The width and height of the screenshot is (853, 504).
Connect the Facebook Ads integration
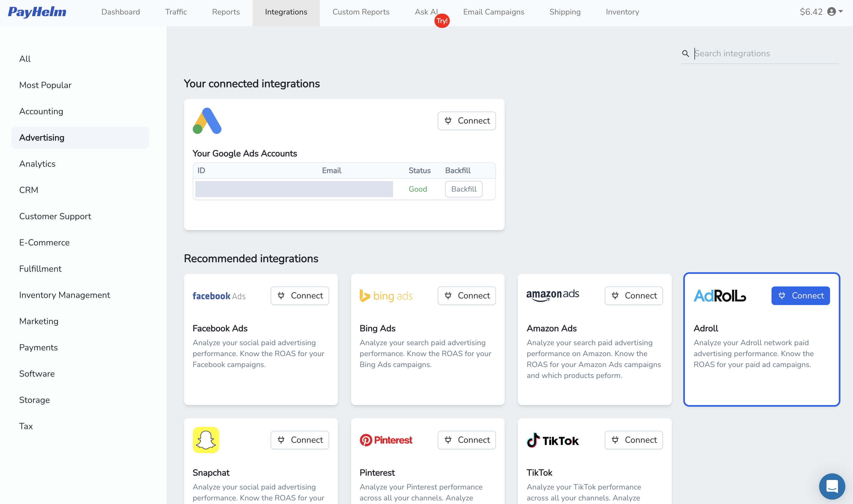[x=300, y=295]
